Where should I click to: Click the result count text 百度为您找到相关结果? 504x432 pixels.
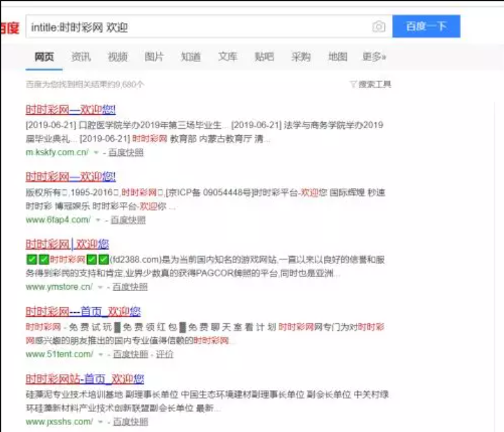point(85,84)
